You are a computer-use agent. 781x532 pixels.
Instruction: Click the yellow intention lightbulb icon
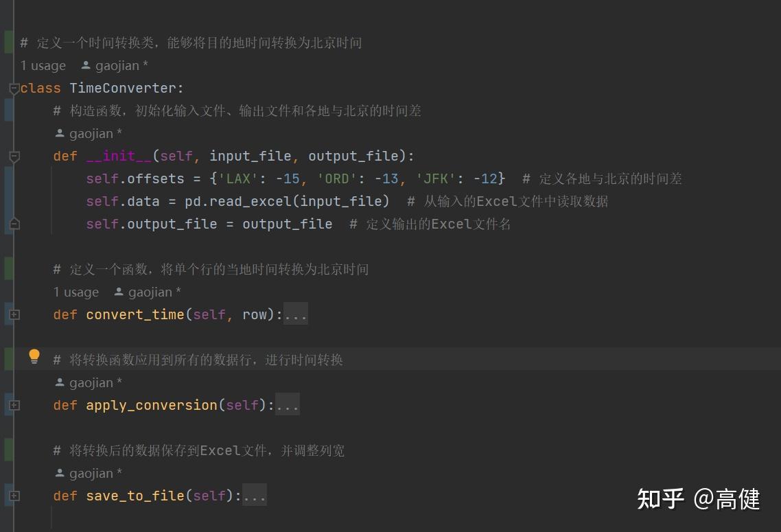click(x=34, y=356)
